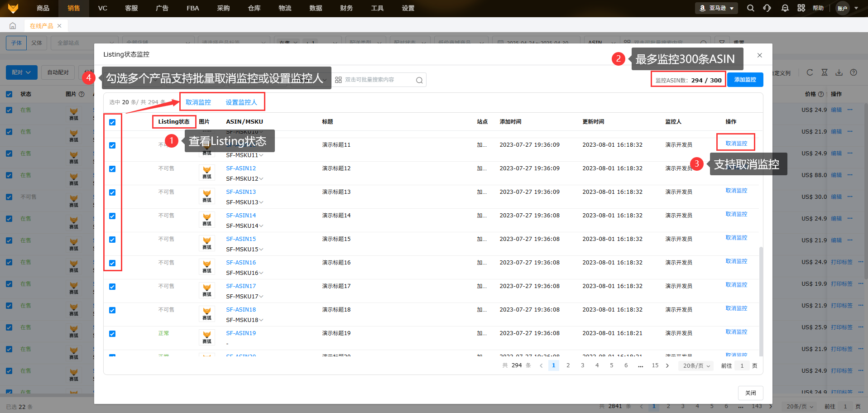The height and width of the screenshot is (413, 868).
Task: Click the ellipsis page jump in dialog pagination
Action: 640,365
